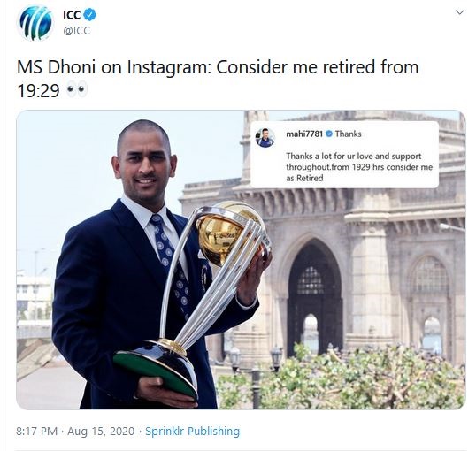Click the 'Thanks' heading in Instagram overlay
This screenshot has height=451, width=476.
349,134
